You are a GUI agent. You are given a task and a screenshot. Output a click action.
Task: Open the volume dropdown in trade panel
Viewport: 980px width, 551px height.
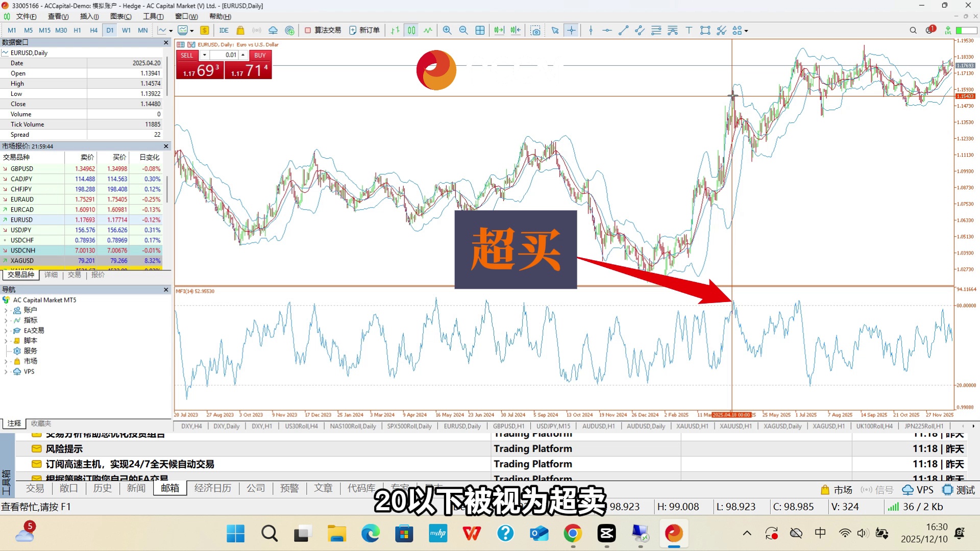pos(205,55)
